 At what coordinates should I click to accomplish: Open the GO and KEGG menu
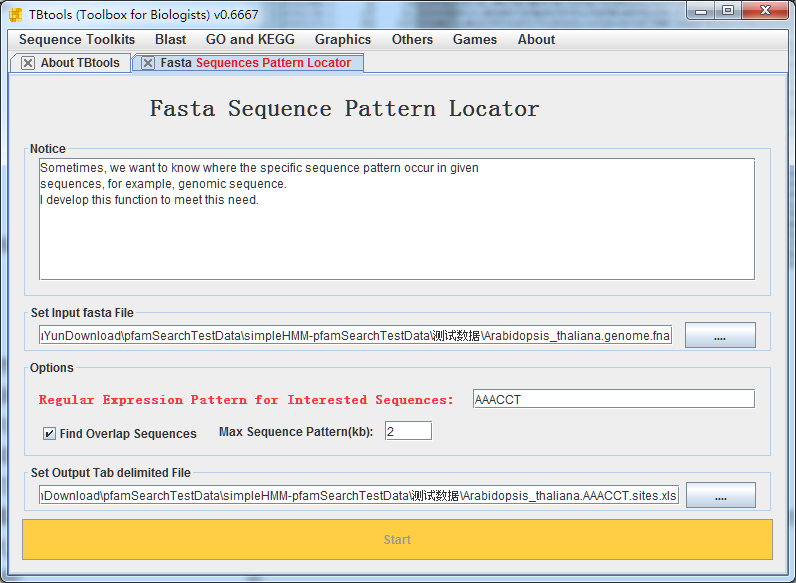click(250, 40)
